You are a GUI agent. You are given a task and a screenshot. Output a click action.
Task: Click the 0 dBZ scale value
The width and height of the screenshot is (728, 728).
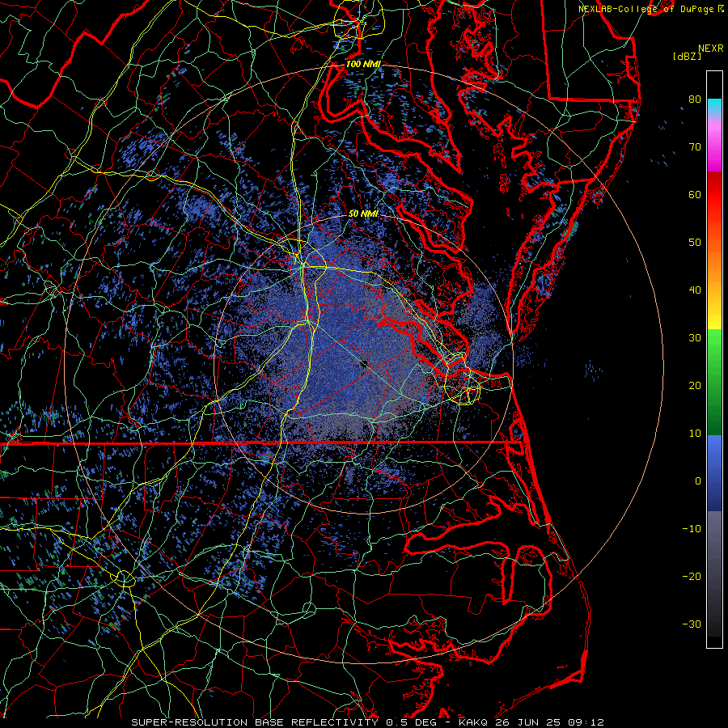(698, 481)
